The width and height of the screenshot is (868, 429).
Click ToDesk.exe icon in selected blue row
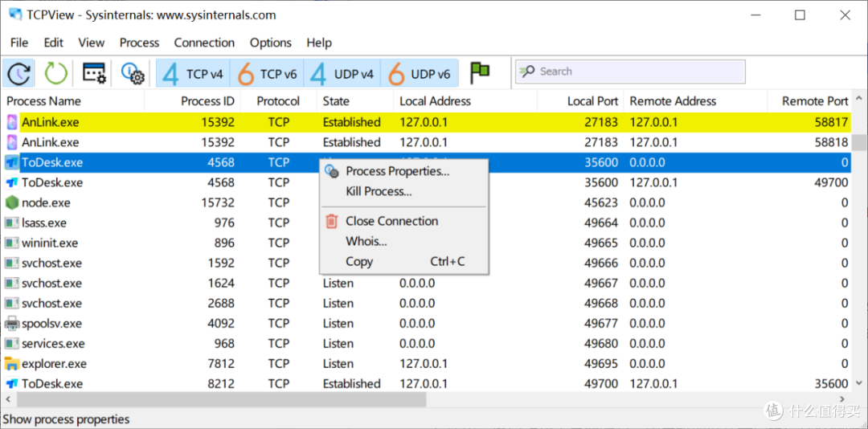tap(11, 163)
